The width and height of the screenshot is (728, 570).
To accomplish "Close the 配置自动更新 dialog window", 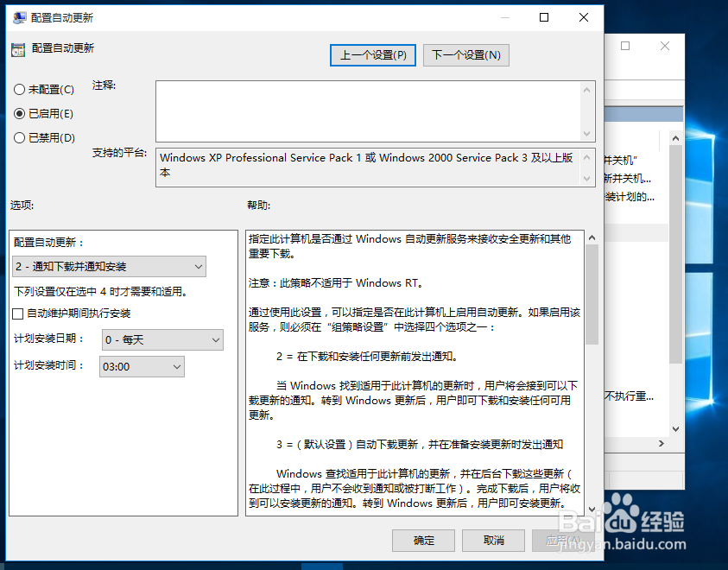I will [x=584, y=17].
